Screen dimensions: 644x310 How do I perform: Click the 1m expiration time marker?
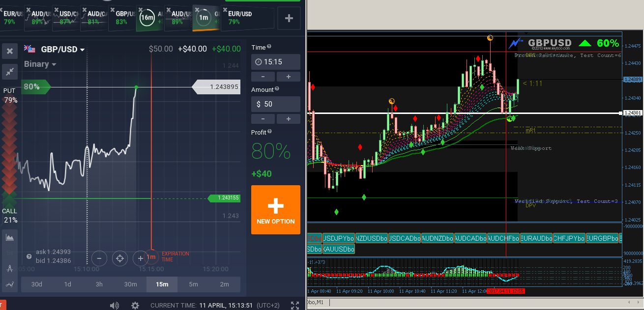click(151, 257)
